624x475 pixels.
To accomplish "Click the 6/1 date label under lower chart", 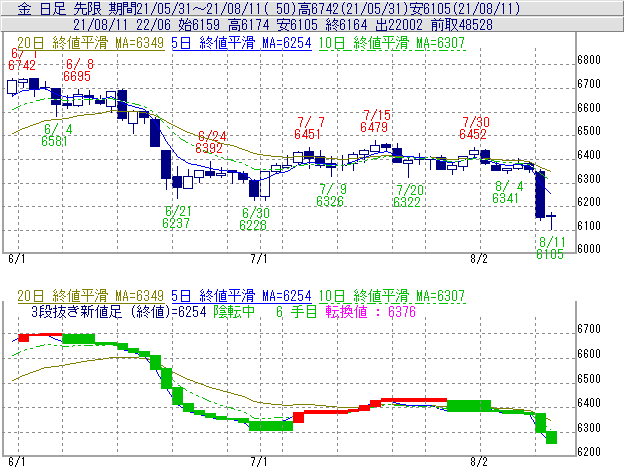I will click(17, 462).
